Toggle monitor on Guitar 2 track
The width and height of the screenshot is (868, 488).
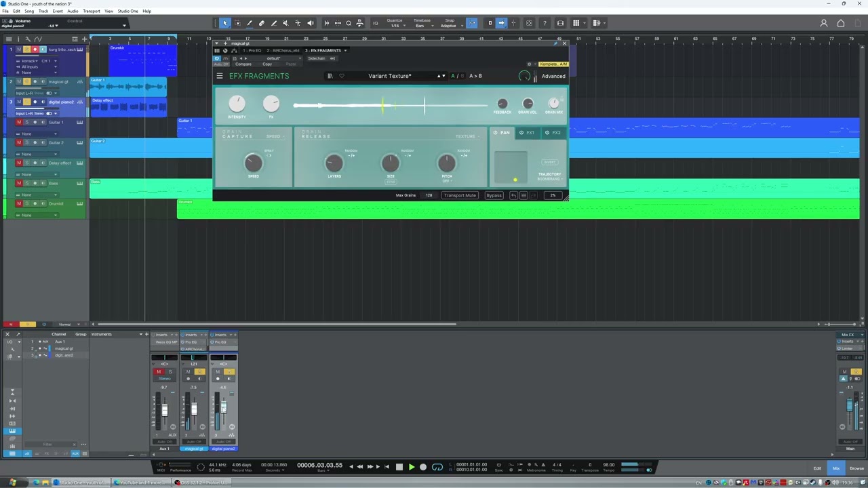coord(43,142)
